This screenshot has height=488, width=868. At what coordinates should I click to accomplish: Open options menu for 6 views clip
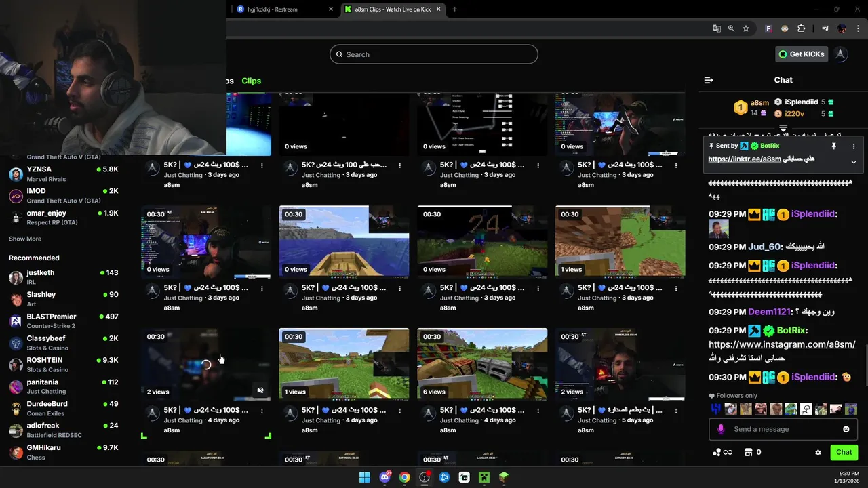click(538, 411)
